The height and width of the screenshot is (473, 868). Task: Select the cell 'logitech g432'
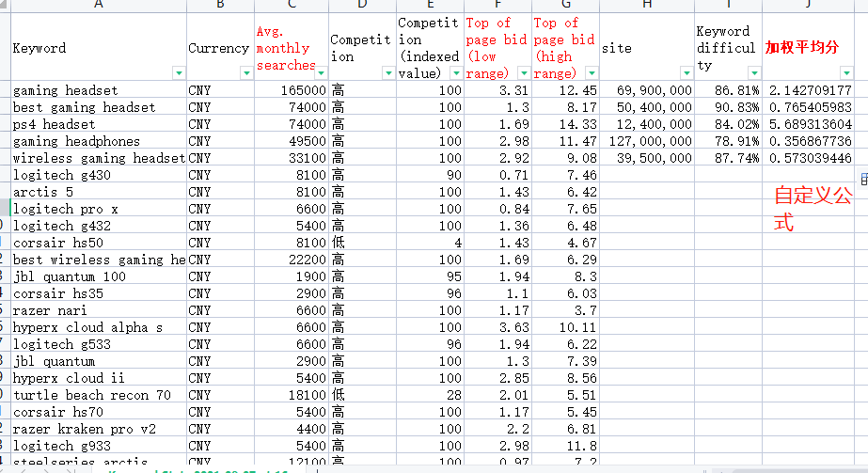99,226
